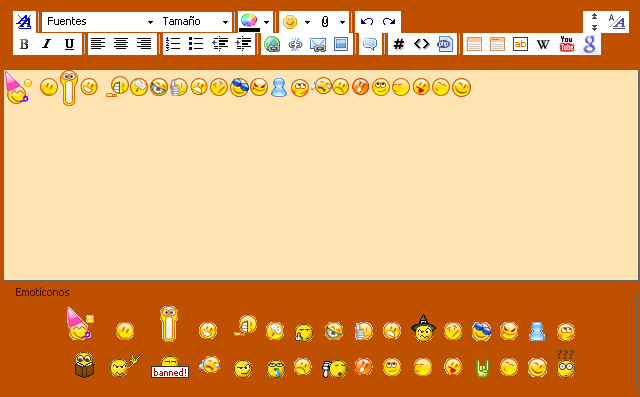640x397 pixels.
Task: Click the paperclip attachment icon
Action: 325,22
